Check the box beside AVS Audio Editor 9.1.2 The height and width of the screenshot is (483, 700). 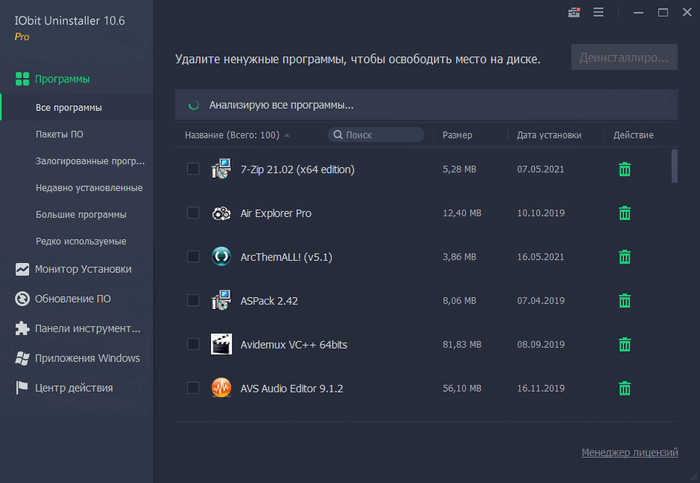193,388
